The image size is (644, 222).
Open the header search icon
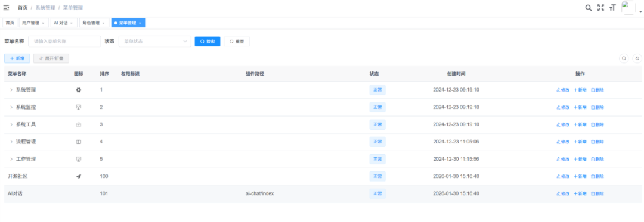coord(588,7)
